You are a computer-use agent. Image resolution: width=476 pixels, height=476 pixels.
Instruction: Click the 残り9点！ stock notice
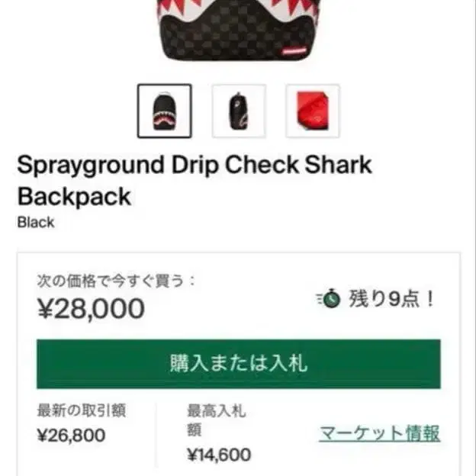(391, 299)
